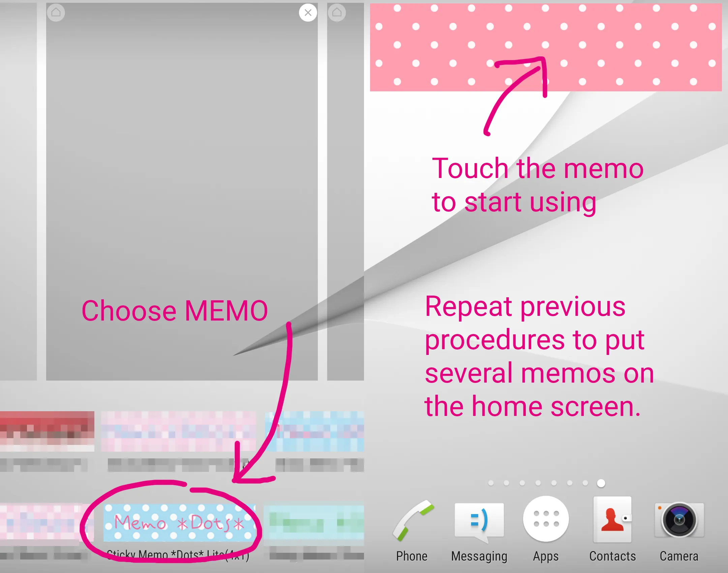Screen dimensions: 728x573
Task: Tap the home button on left panel
Action: (57, 12)
